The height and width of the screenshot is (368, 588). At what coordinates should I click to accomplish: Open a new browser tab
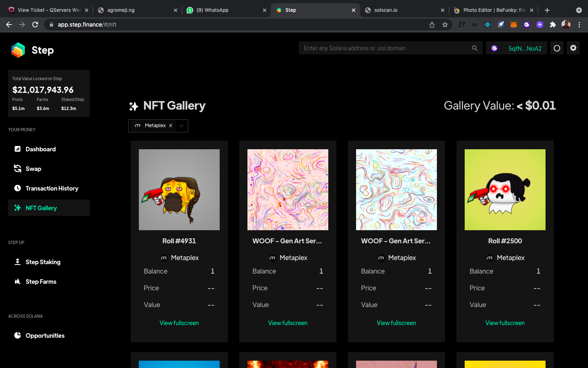click(x=547, y=10)
